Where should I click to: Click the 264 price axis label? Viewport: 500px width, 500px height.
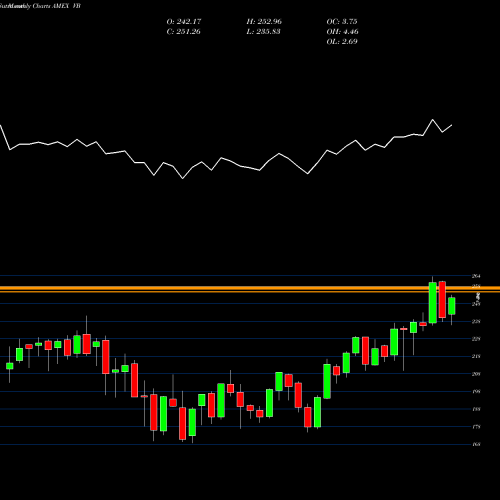coord(476,276)
